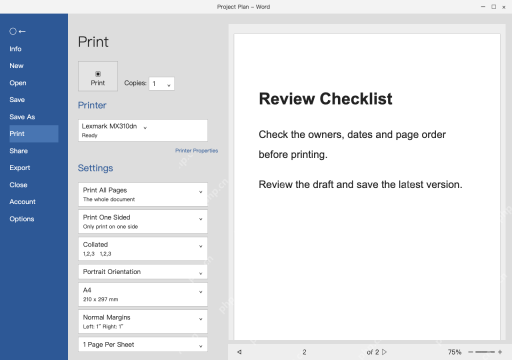The height and width of the screenshot is (360, 512).
Task: Open the Export section
Action: [x=20, y=168]
